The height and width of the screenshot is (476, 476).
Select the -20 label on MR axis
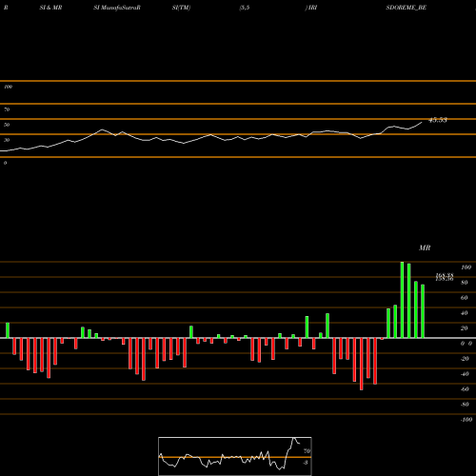465,359
